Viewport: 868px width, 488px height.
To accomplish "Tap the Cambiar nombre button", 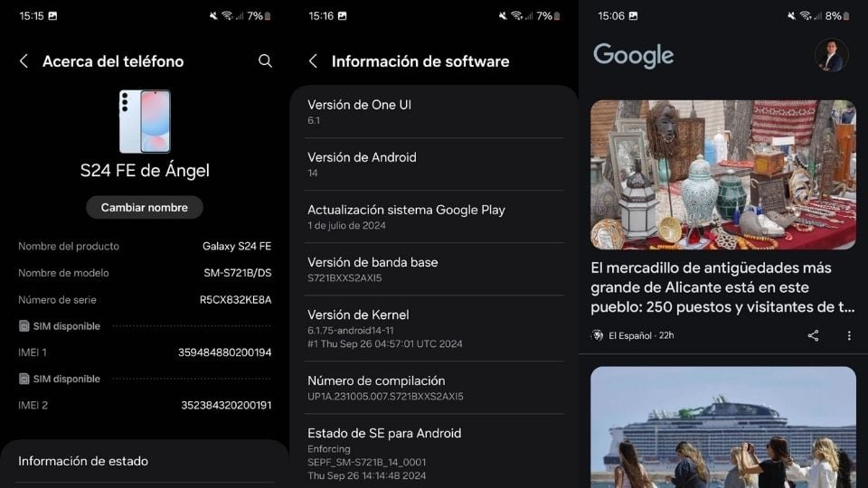I will (145, 208).
